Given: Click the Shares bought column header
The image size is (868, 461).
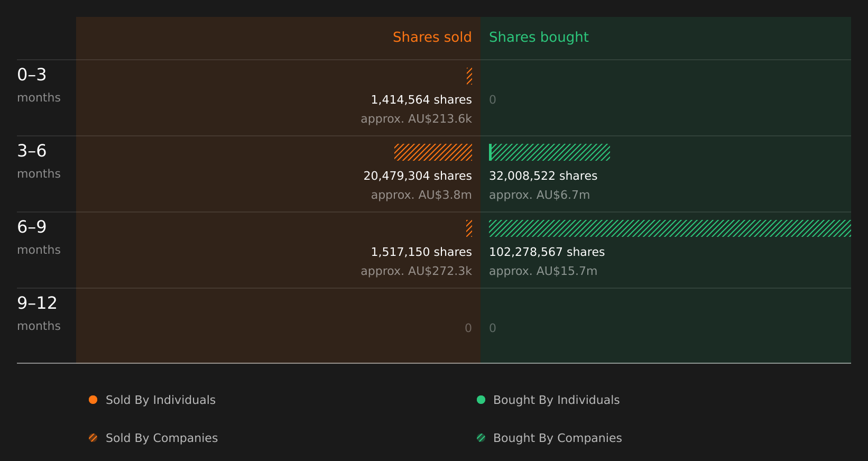Looking at the screenshot, I should click(539, 37).
